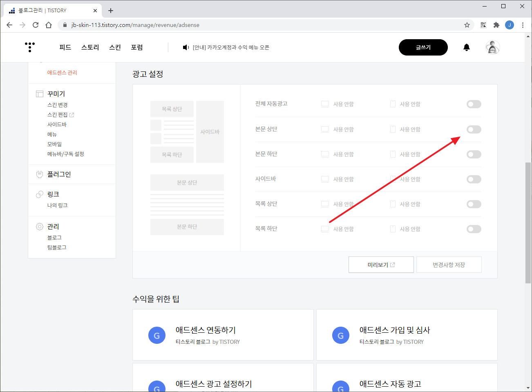Click the 미리보기 button
Screen dimensions: 532x392
pos(381,265)
